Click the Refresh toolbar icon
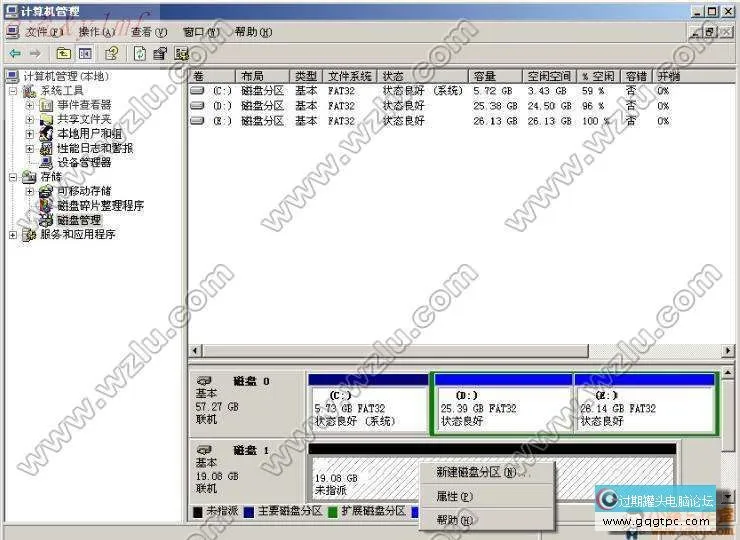 tap(140, 53)
